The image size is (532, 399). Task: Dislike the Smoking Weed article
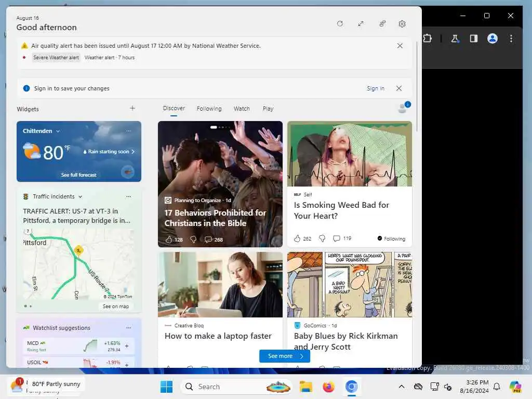[x=322, y=238]
